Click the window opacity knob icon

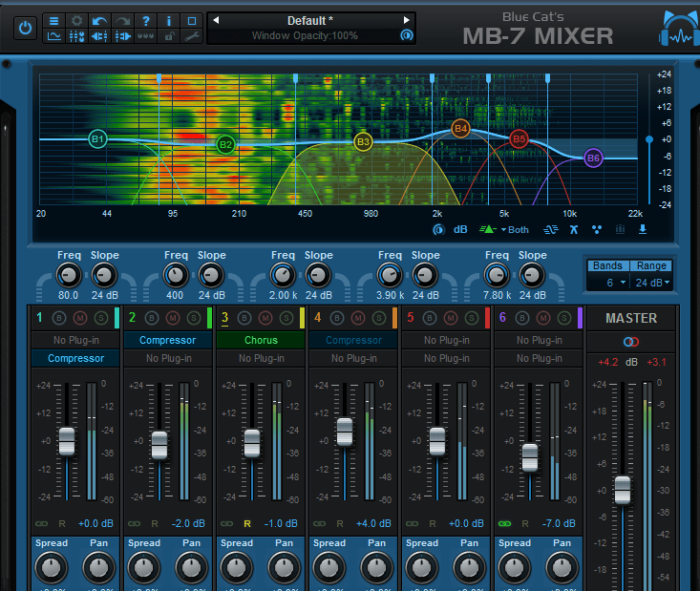[407, 35]
